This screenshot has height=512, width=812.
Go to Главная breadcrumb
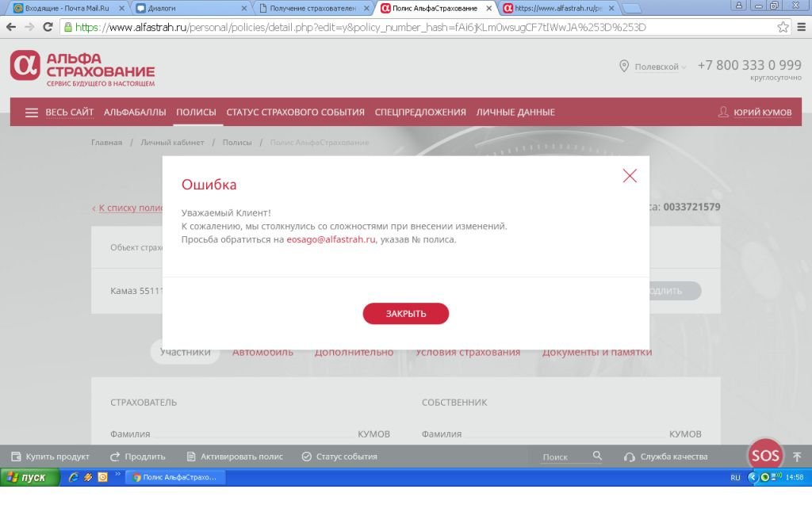point(106,143)
